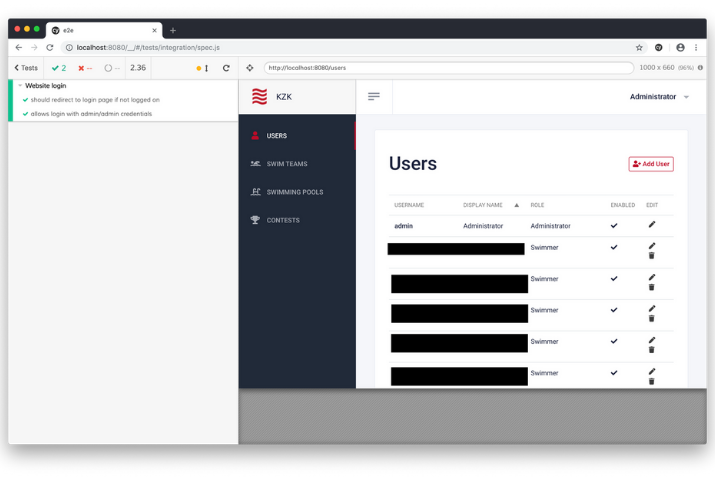Bookmark this page with the star icon
Viewport: 715px width, 480px height.
(x=639, y=47)
